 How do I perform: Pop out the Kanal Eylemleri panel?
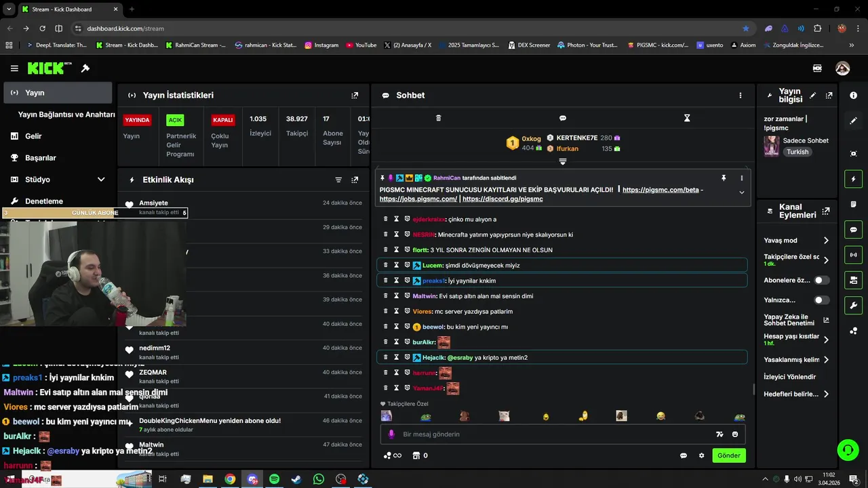click(x=826, y=211)
